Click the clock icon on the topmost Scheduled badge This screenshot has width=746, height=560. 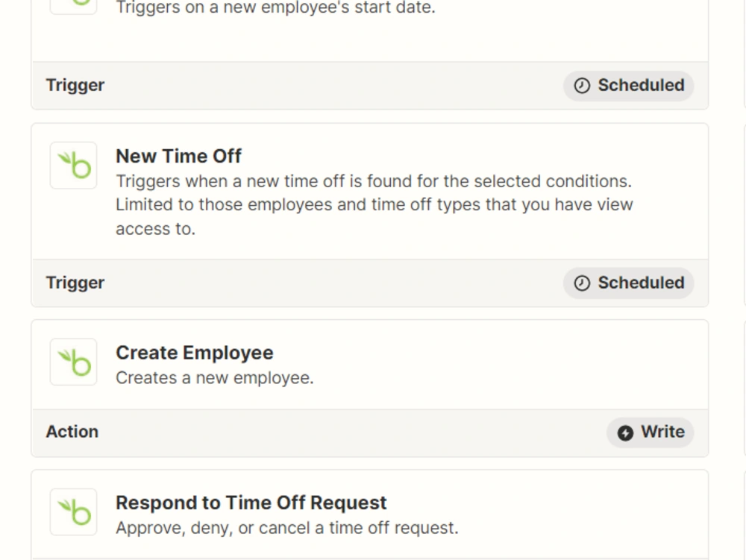581,85
